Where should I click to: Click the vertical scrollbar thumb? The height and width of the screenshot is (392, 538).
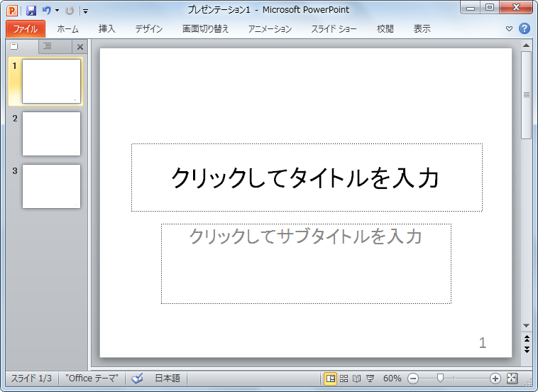[x=527, y=95]
